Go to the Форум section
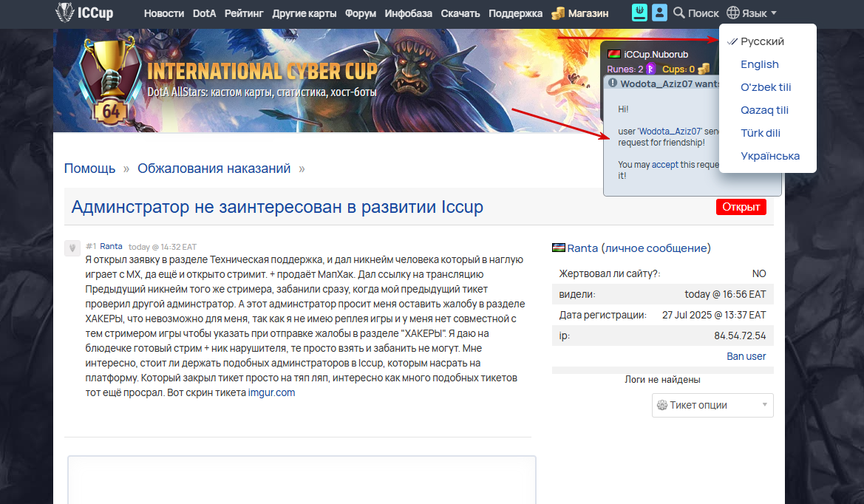 361,13
